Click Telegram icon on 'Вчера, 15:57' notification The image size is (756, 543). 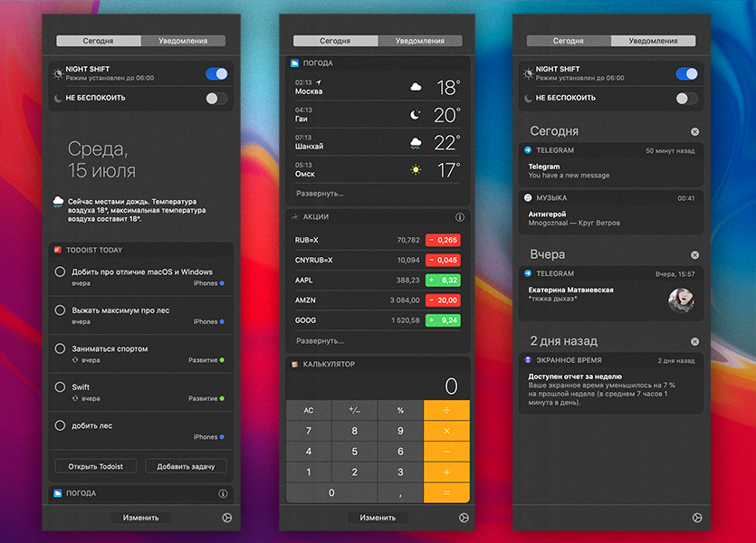coord(528,273)
